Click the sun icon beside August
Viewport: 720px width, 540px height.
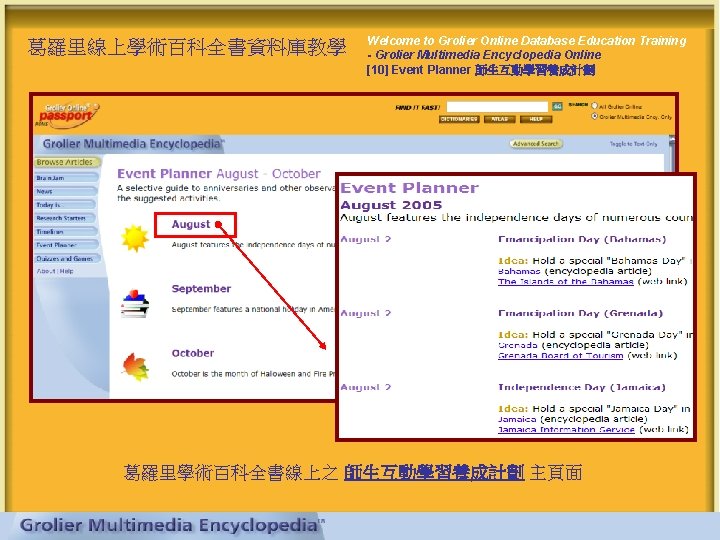coord(135,238)
